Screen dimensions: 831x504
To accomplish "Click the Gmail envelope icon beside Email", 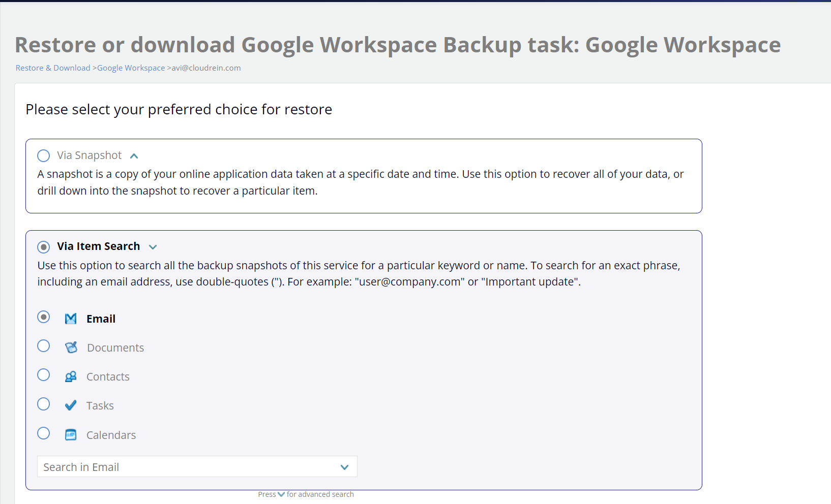I will tap(71, 319).
